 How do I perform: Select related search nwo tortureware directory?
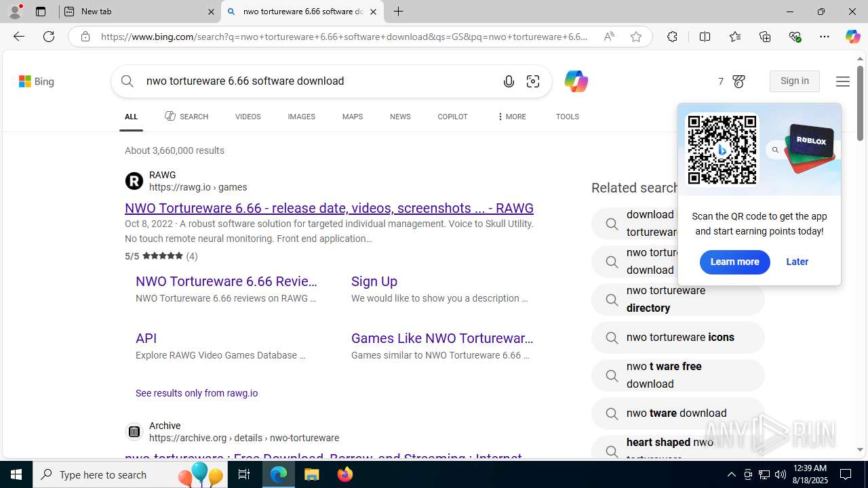click(x=677, y=300)
